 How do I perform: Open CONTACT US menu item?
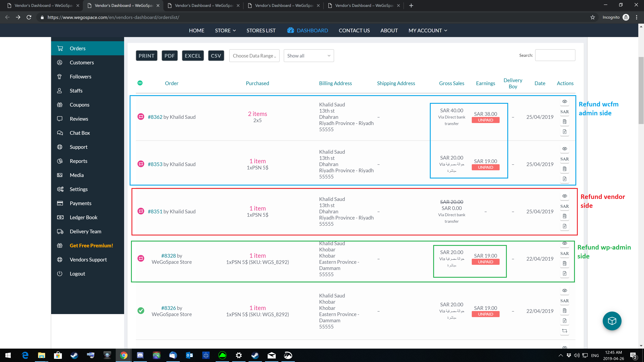tap(354, 31)
